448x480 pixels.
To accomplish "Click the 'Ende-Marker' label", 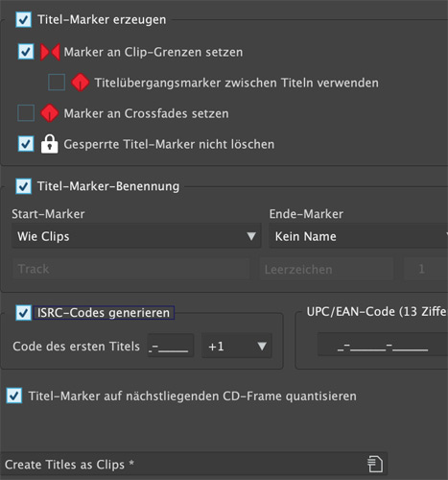I will click(x=306, y=214).
